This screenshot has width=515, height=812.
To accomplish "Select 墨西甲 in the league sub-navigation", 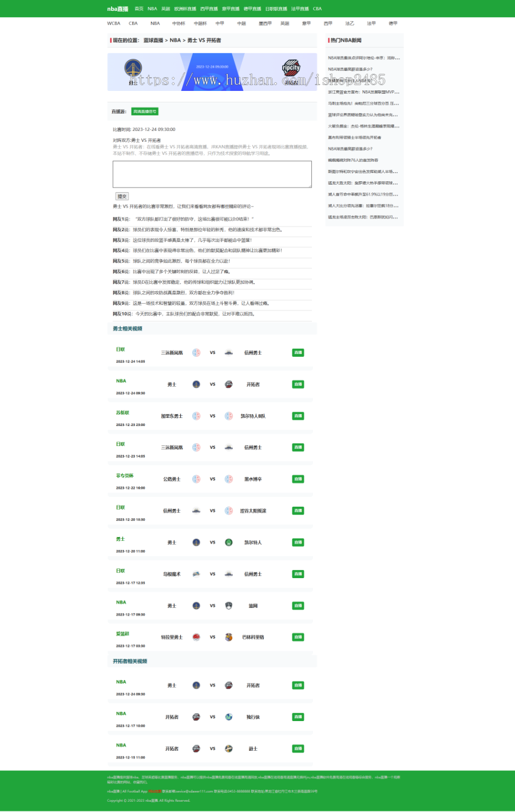I will pyautogui.click(x=265, y=23).
